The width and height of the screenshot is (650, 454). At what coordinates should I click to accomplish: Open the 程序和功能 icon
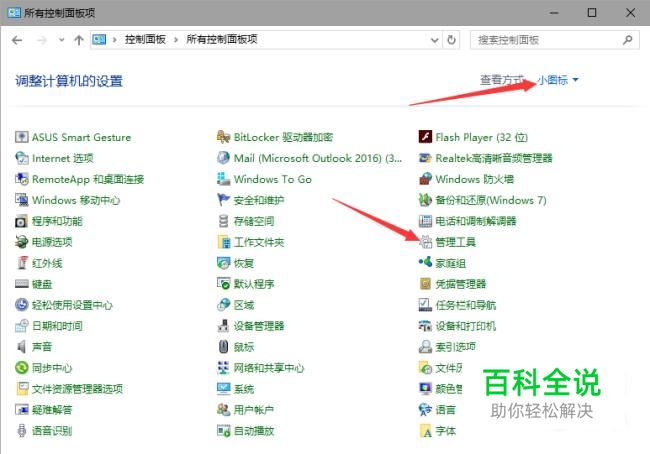pyautogui.click(x=22, y=221)
